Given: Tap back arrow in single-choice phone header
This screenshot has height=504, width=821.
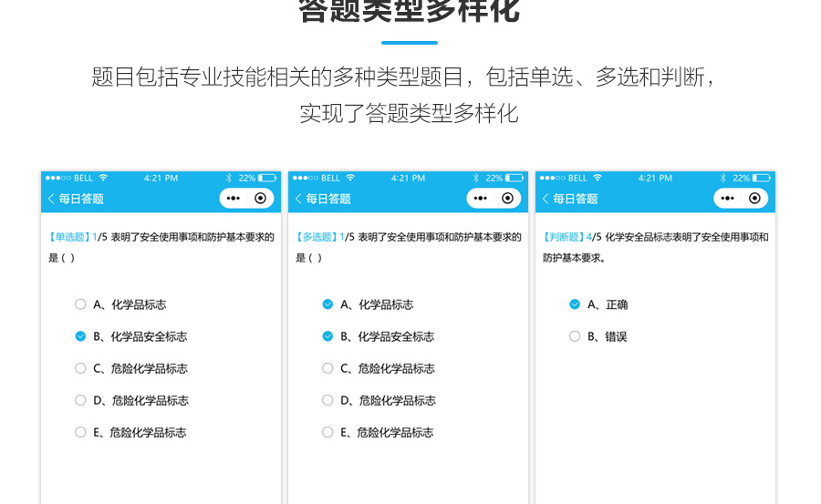Looking at the screenshot, I should click(x=51, y=199).
